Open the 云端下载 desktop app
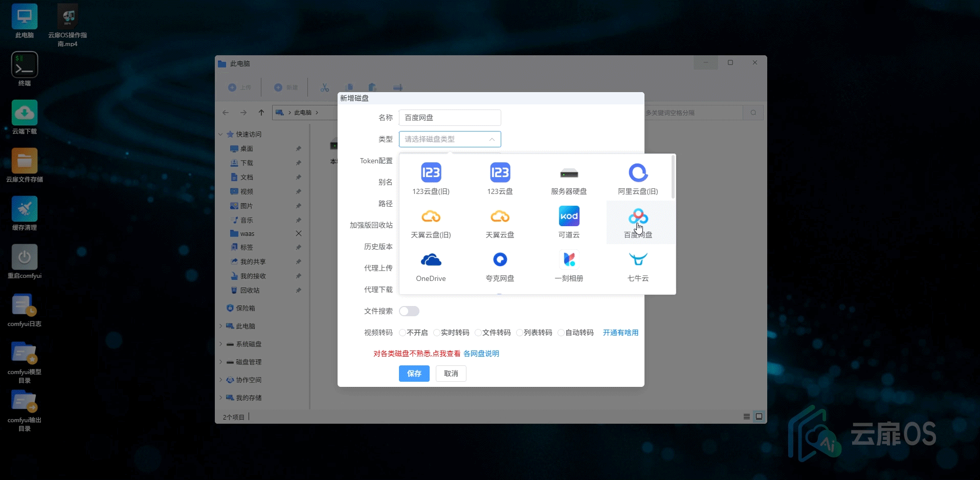The width and height of the screenshot is (980, 480). tap(25, 117)
